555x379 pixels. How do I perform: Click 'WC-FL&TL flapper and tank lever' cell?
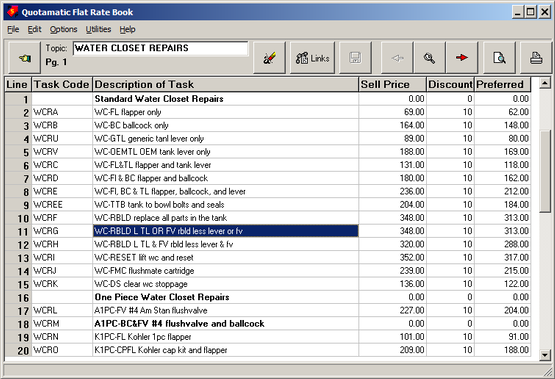(226, 165)
